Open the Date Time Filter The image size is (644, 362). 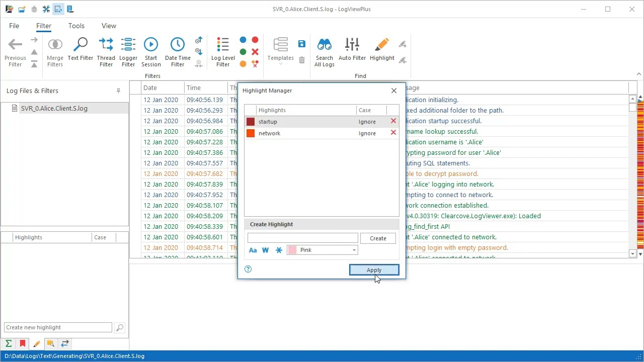point(178,52)
